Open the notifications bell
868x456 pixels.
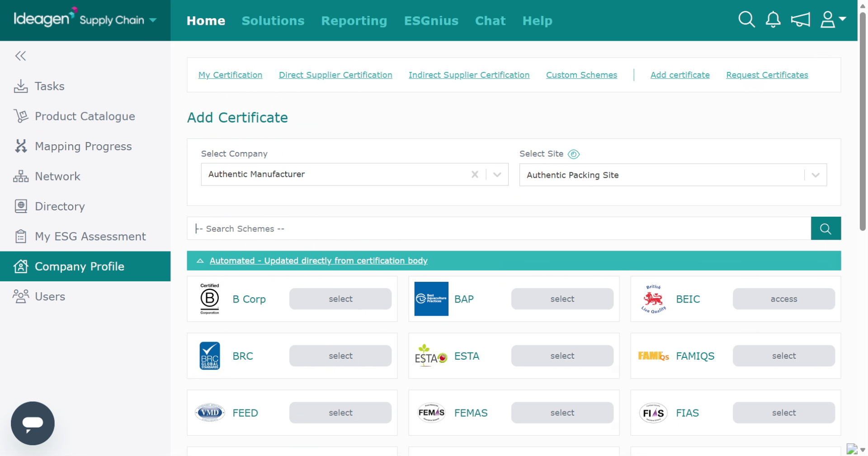[x=773, y=20]
